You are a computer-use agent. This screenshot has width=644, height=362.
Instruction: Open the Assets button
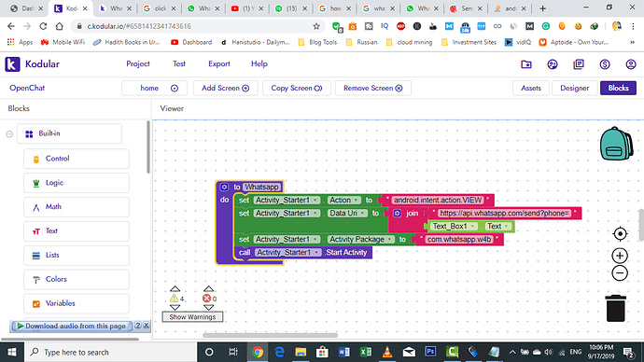point(531,89)
